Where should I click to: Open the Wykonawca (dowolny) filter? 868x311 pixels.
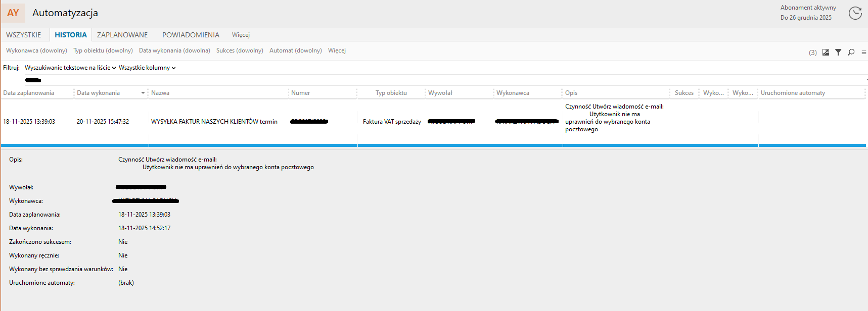tap(36, 50)
